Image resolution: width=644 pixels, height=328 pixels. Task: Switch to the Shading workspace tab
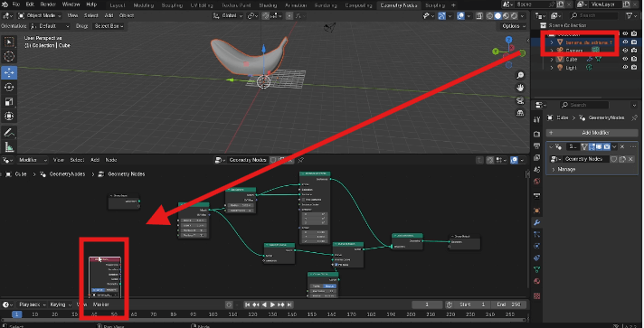268,5
